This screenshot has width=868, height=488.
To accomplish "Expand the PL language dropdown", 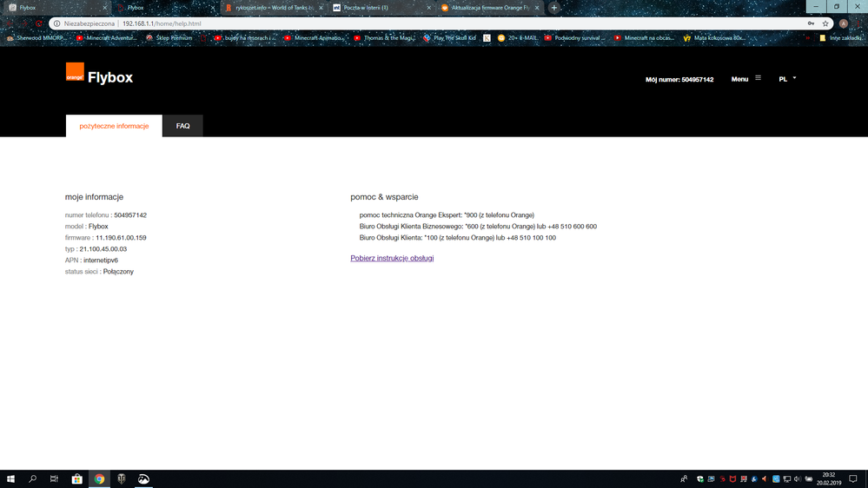I will tap(787, 78).
